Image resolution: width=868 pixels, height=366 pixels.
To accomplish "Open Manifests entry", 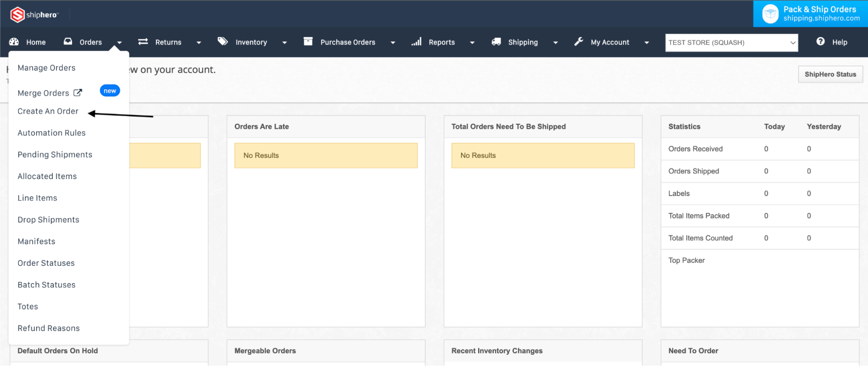I will [x=36, y=241].
